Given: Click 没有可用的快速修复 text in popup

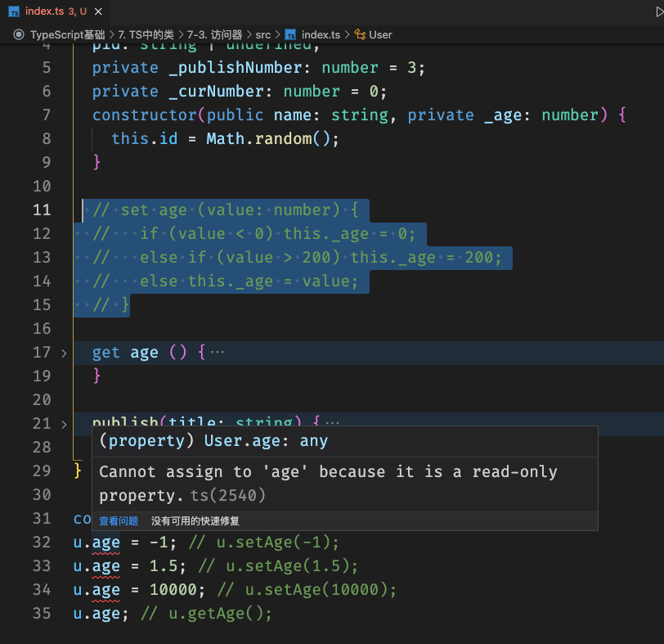Looking at the screenshot, I should (195, 520).
